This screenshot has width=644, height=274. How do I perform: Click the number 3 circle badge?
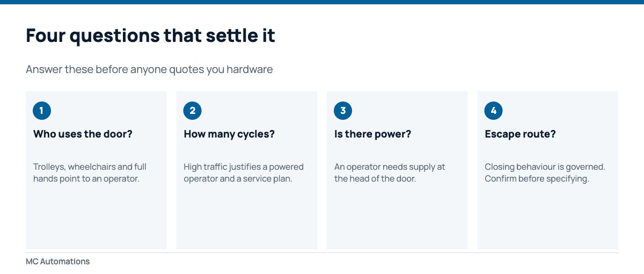click(x=343, y=111)
